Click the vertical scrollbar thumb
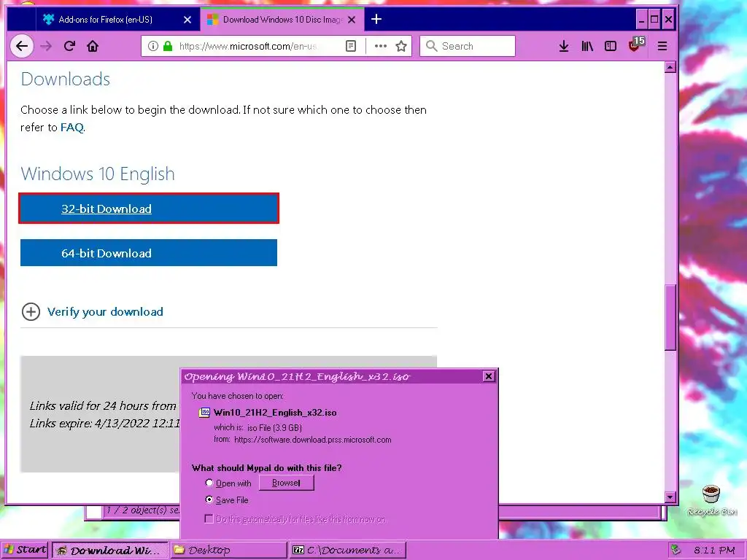Viewport: 747px width, 560px height. (x=670, y=318)
